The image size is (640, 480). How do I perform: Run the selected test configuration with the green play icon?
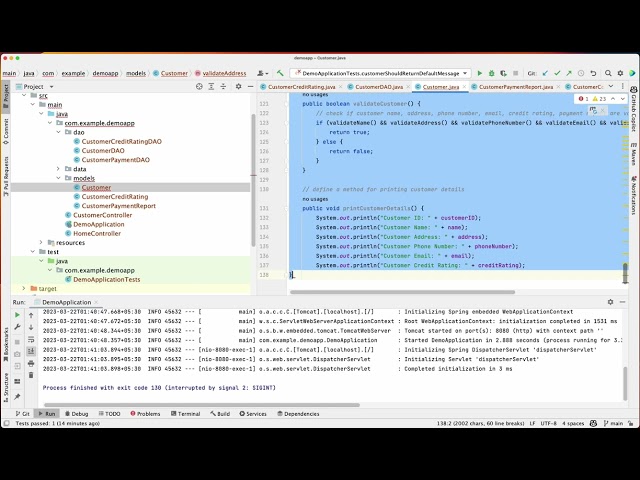[x=480, y=73]
